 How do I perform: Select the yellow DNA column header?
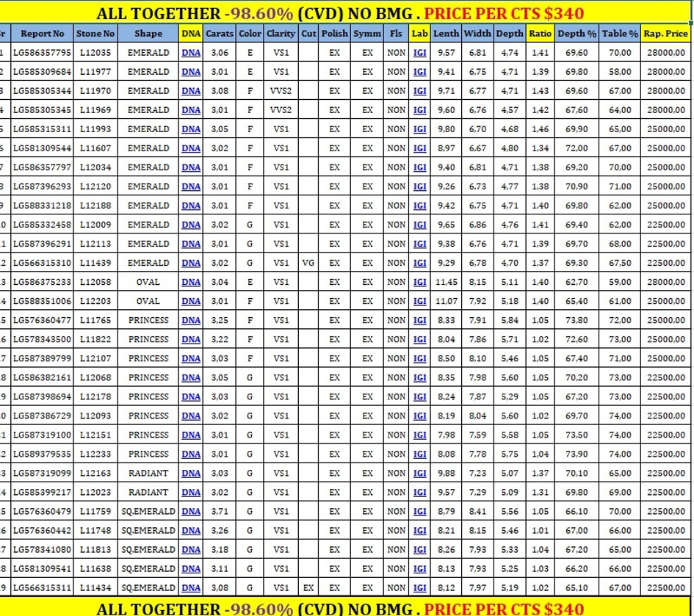click(191, 34)
